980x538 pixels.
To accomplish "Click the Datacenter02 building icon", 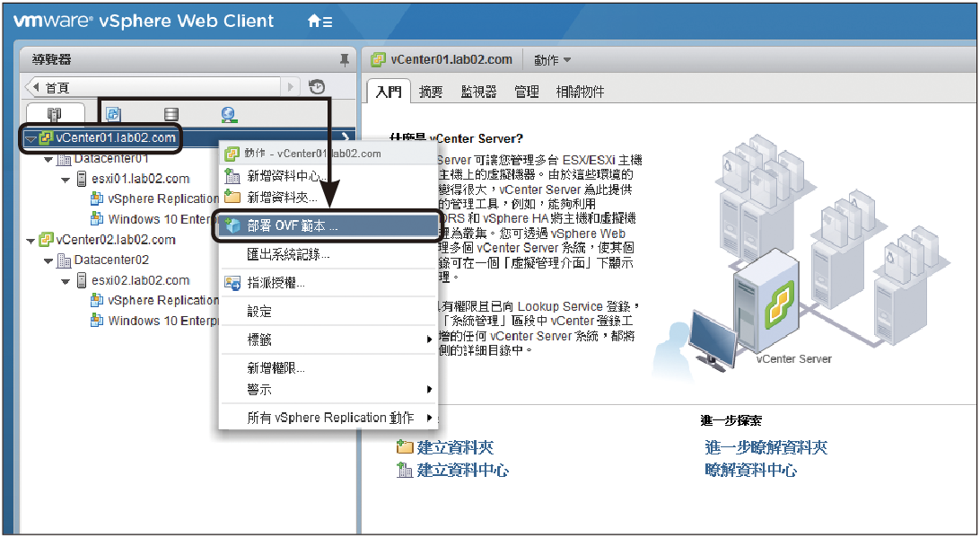I will coord(64,260).
